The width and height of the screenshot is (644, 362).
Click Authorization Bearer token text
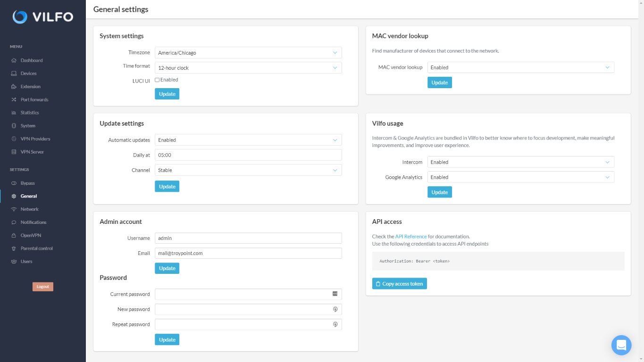pyautogui.click(x=415, y=261)
